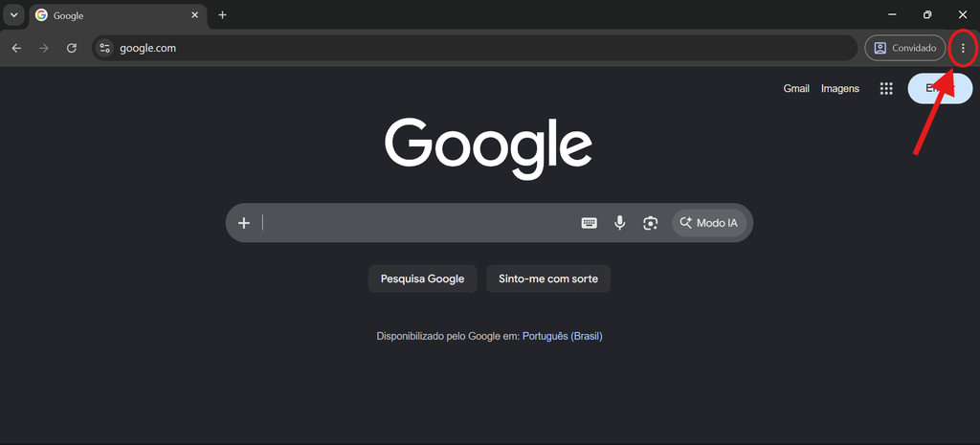Click the Modo IA button
This screenshot has width=980, height=445.
coord(709,223)
